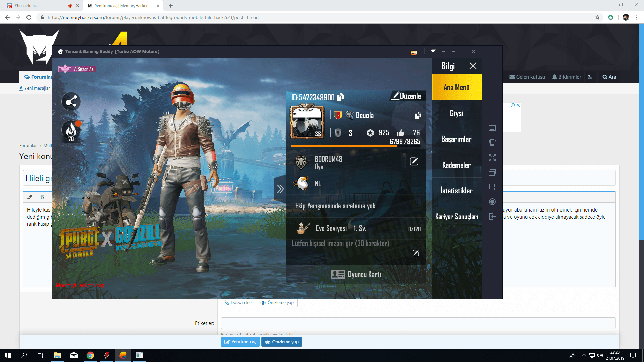Open the player avatar thumbnail

pos(307,122)
